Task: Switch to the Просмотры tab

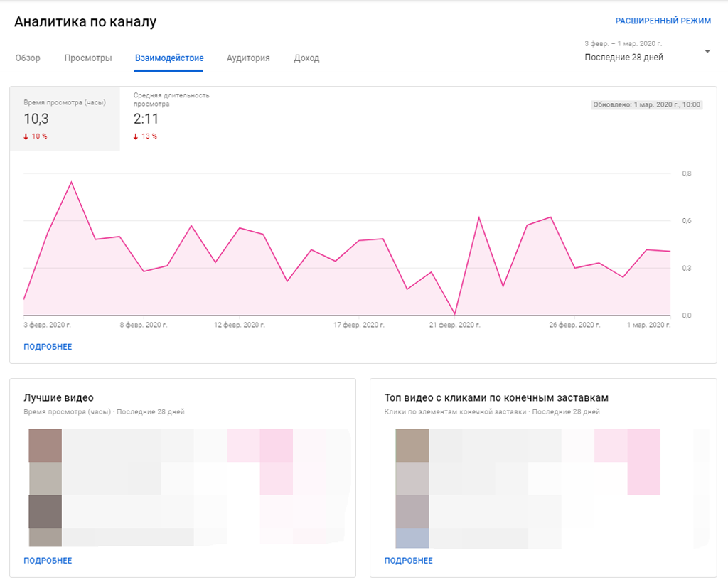Action: (x=88, y=58)
